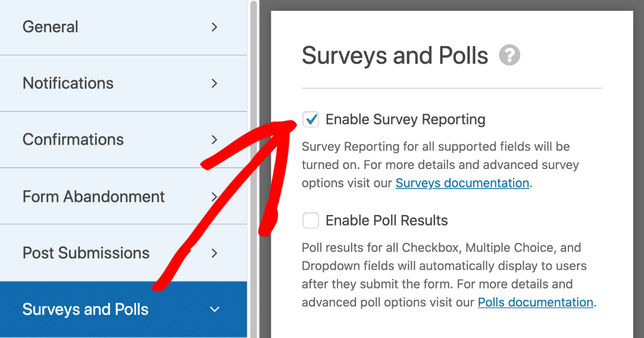Open the Post Submissions settings section
The image size is (644, 338).
(x=123, y=253)
